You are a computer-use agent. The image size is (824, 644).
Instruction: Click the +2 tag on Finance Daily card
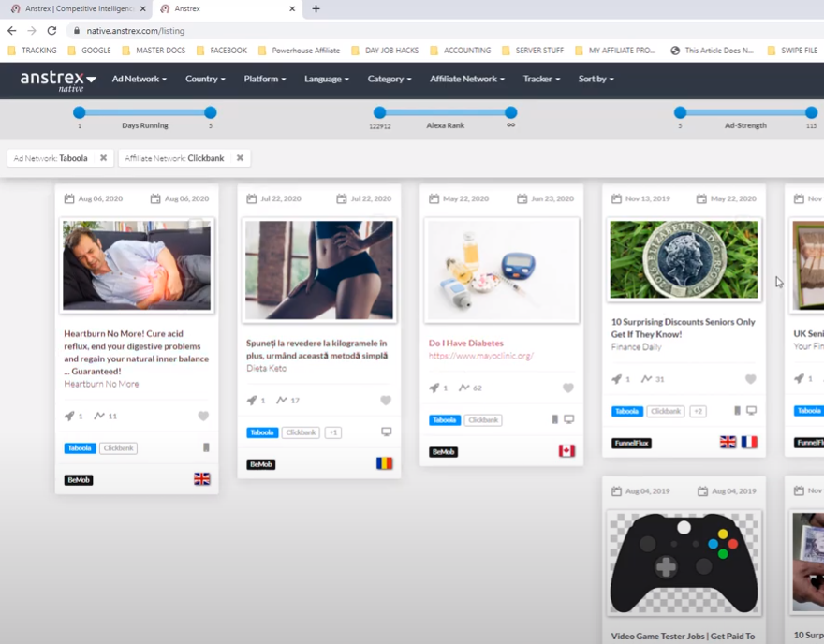pos(698,411)
